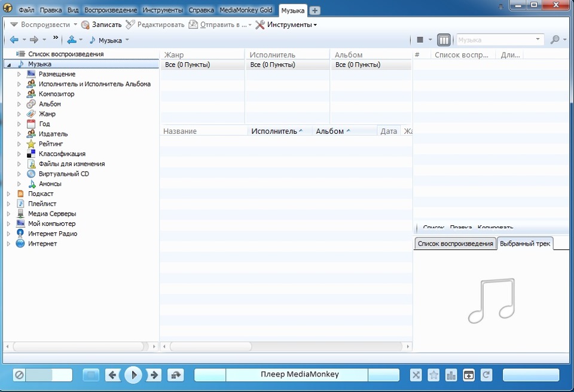Image resolution: width=574 pixels, height=392 pixels.
Task: Skip to previous track in player
Action: click(113, 375)
